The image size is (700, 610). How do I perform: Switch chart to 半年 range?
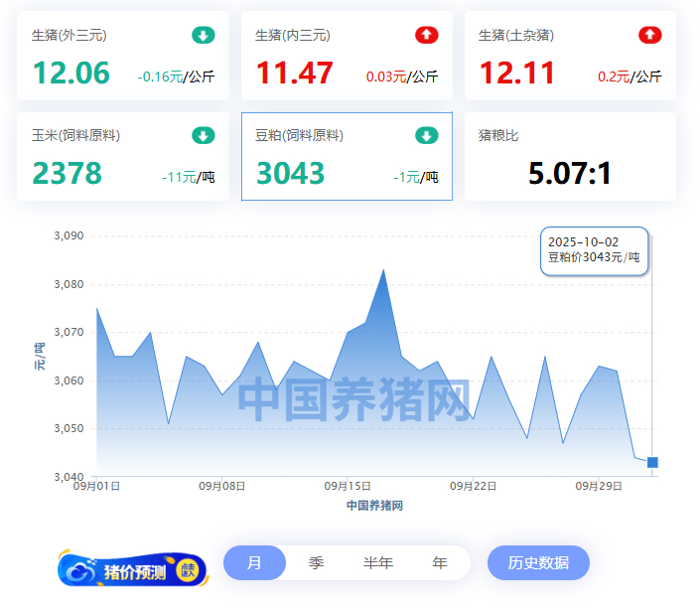coord(377,563)
